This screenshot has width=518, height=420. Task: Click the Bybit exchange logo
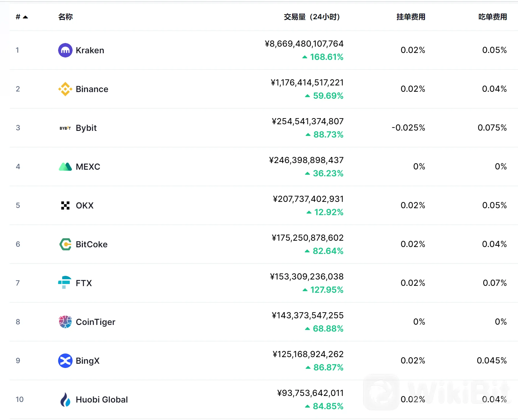pyautogui.click(x=65, y=128)
